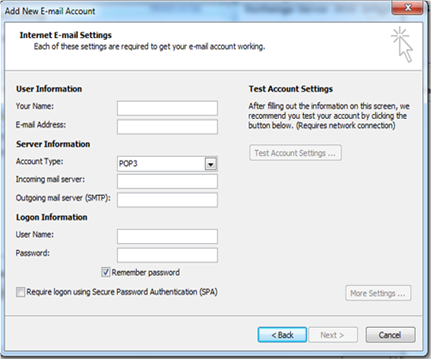Viewport: 433px width, 361px height.
Task: Click the Incoming mail server field
Action: pos(167,181)
